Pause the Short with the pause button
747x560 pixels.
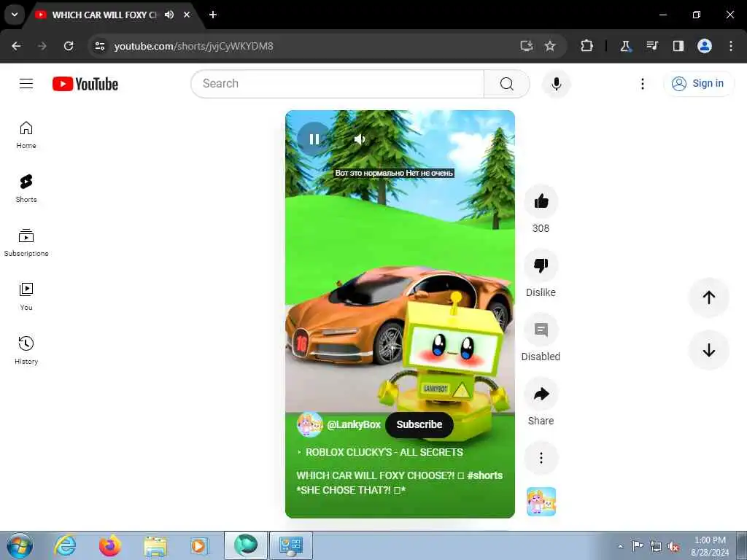tap(314, 139)
